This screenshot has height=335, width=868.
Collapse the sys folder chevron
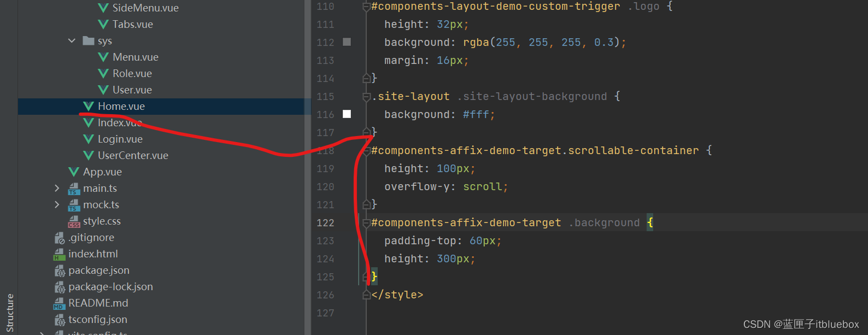[72, 40]
